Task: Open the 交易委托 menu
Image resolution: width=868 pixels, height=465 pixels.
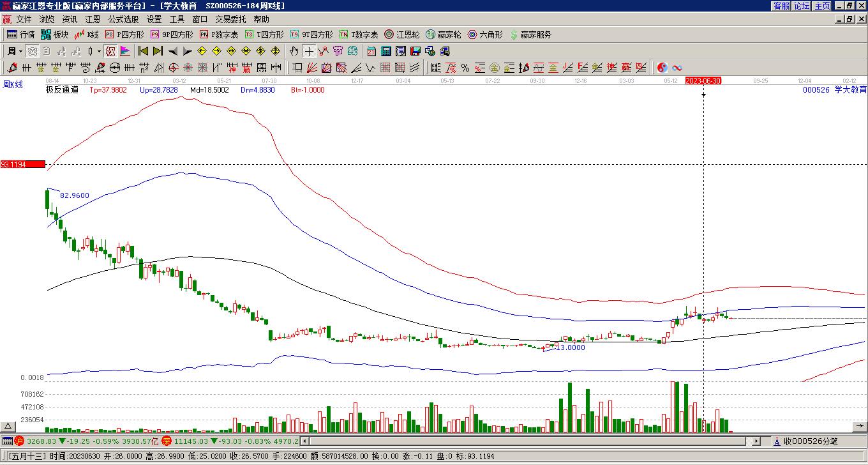Action: pos(230,20)
